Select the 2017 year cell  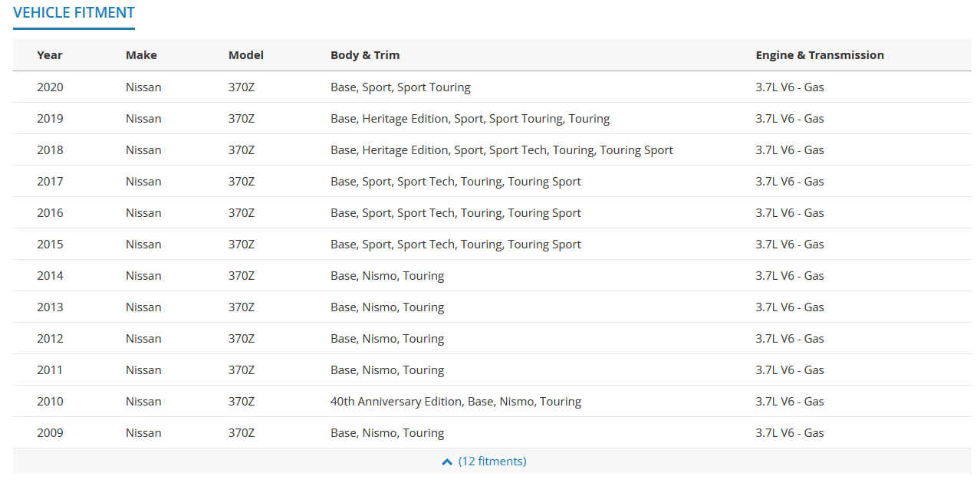pos(50,182)
